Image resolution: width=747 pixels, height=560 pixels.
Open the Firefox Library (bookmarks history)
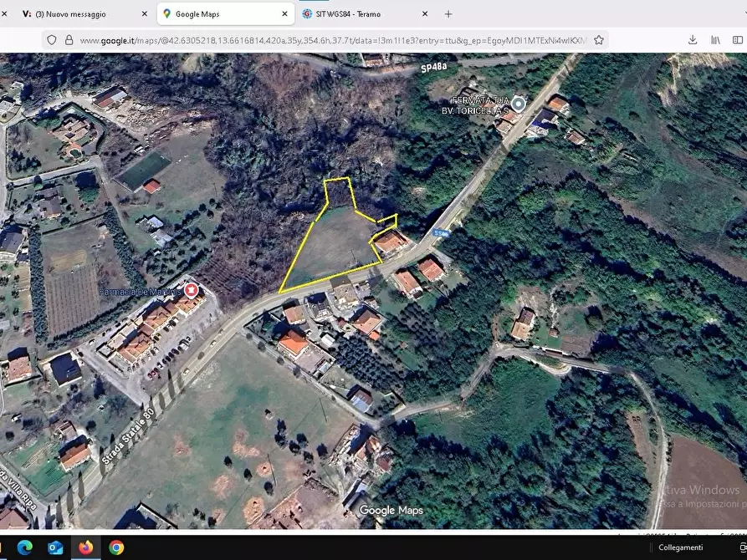tap(715, 39)
